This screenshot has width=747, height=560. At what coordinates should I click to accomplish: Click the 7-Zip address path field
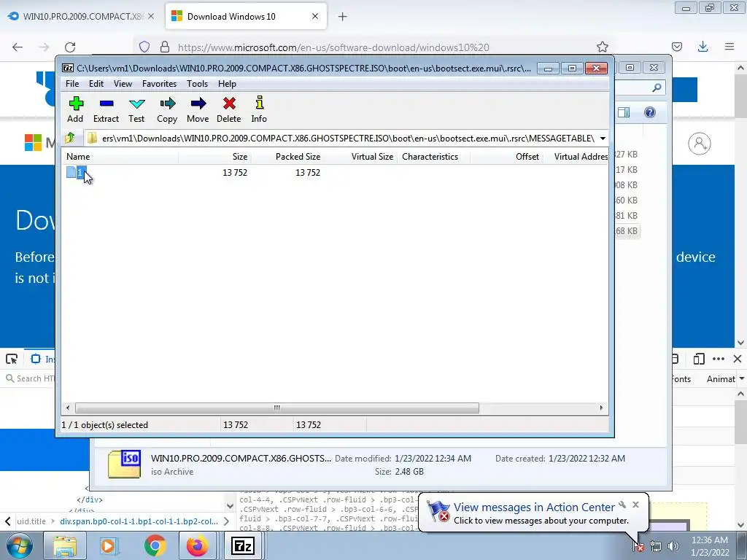pyautogui.click(x=341, y=139)
